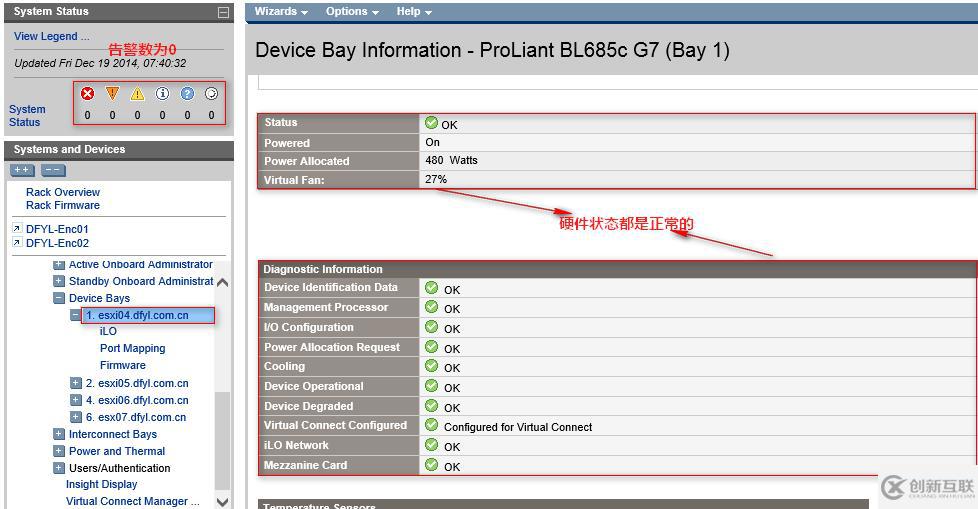Select 2. esxi05.dfyl.com.cn

click(x=137, y=383)
